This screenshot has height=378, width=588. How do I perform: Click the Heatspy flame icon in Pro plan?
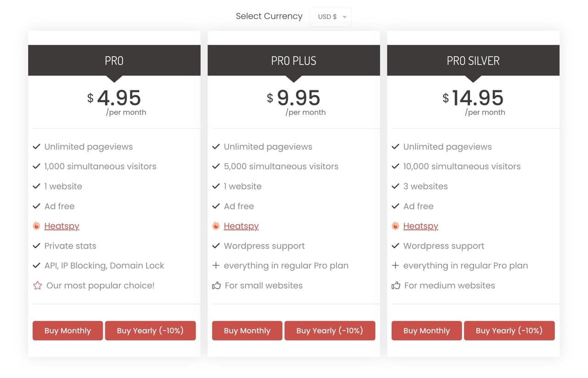(x=37, y=226)
